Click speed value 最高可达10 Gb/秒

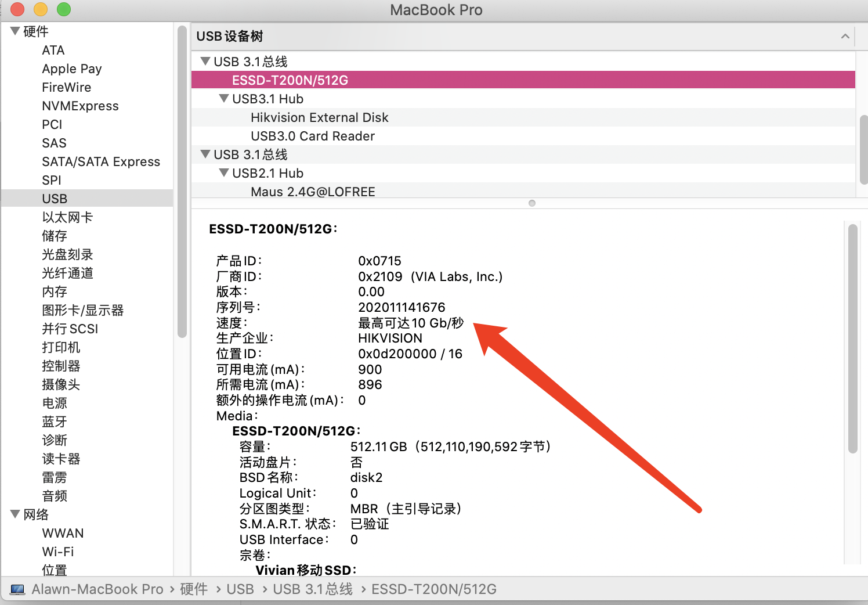(x=411, y=323)
